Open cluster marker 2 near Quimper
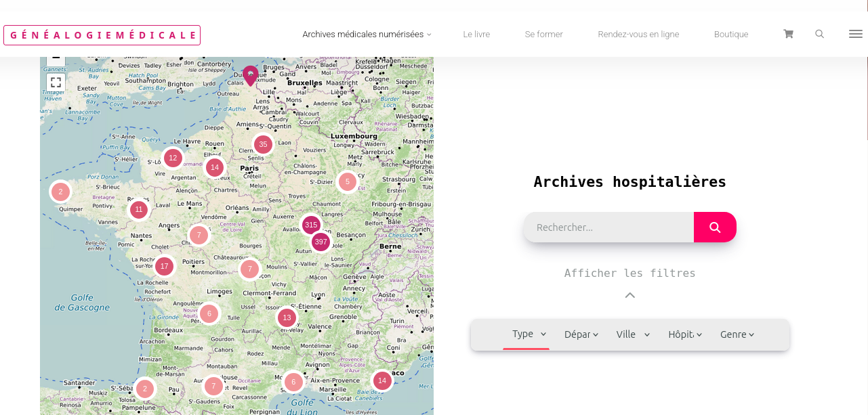 (x=60, y=192)
